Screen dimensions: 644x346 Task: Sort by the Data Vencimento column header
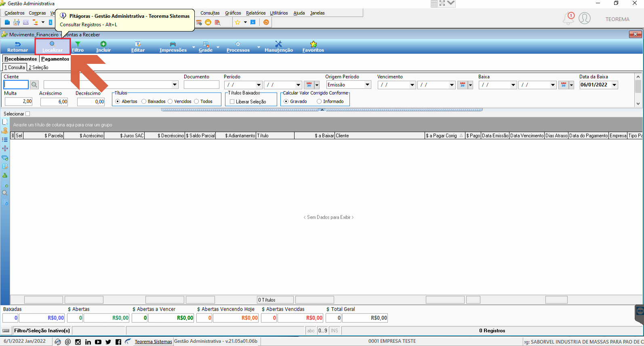[527, 136]
